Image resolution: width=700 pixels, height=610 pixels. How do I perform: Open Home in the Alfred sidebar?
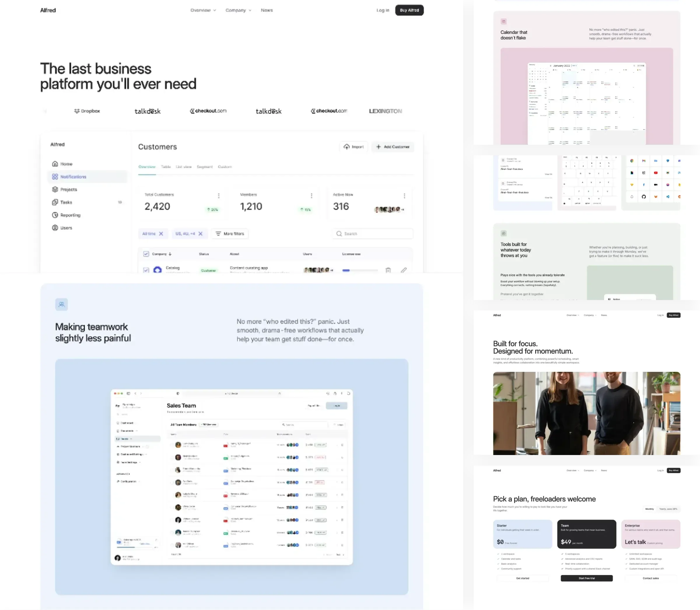pyautogui.click(x=62, y=164)
